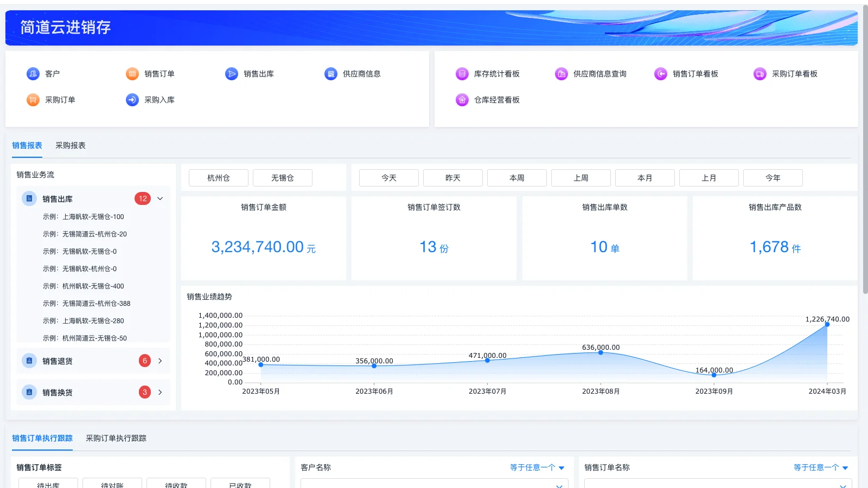
Task: Click the 供应商信息 icon
Action: point(331,74)
